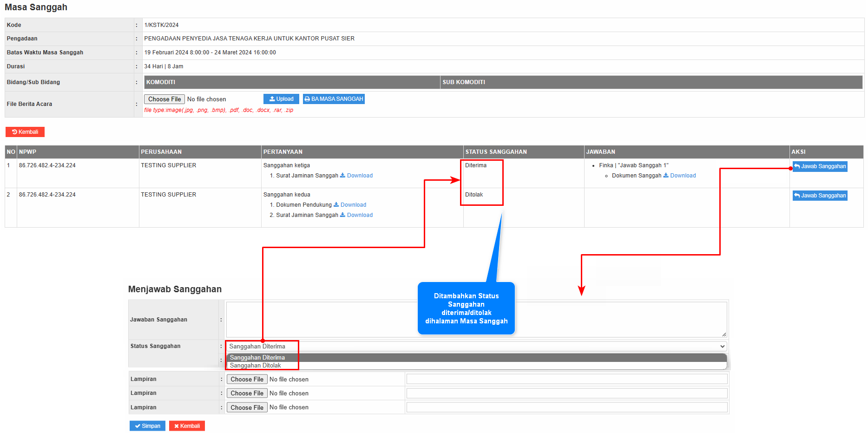
Task: Choose File for the third Lampiran
Action: (x=247, y=407)
